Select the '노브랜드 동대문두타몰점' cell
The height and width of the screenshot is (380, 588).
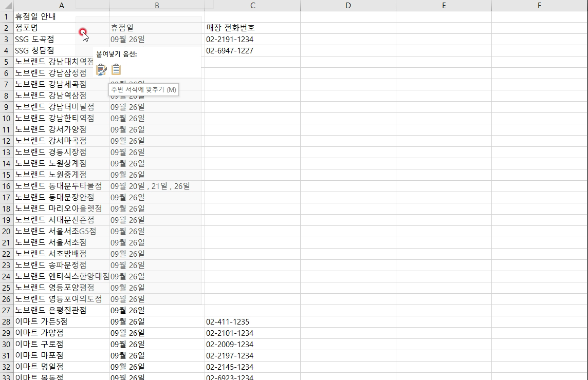coord(62,186)
